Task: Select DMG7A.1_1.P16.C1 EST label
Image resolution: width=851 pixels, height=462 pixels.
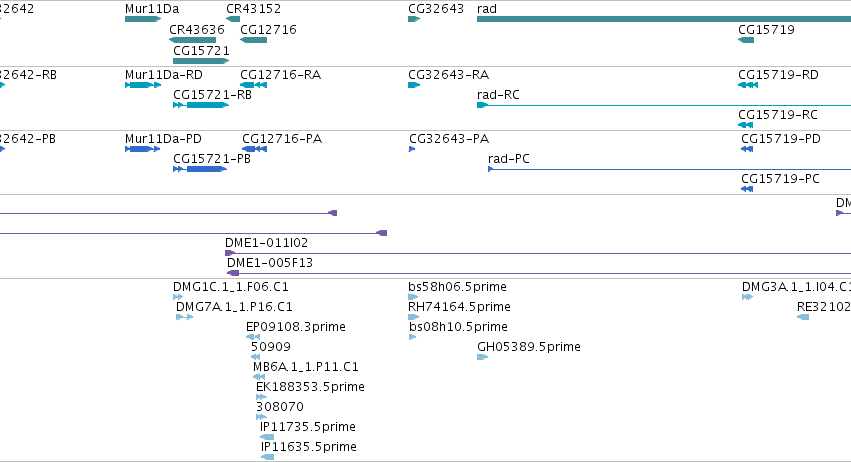Action: [234, 306]
